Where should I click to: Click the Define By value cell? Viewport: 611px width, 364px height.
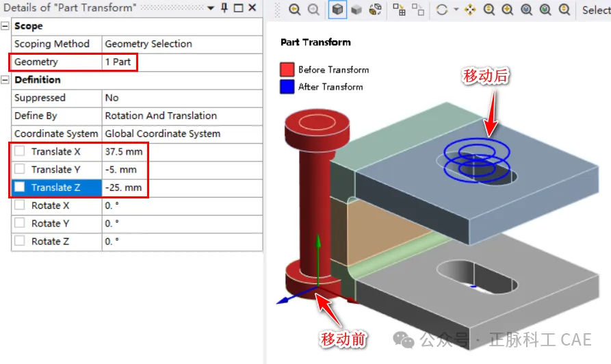click(x=161, y=116)
